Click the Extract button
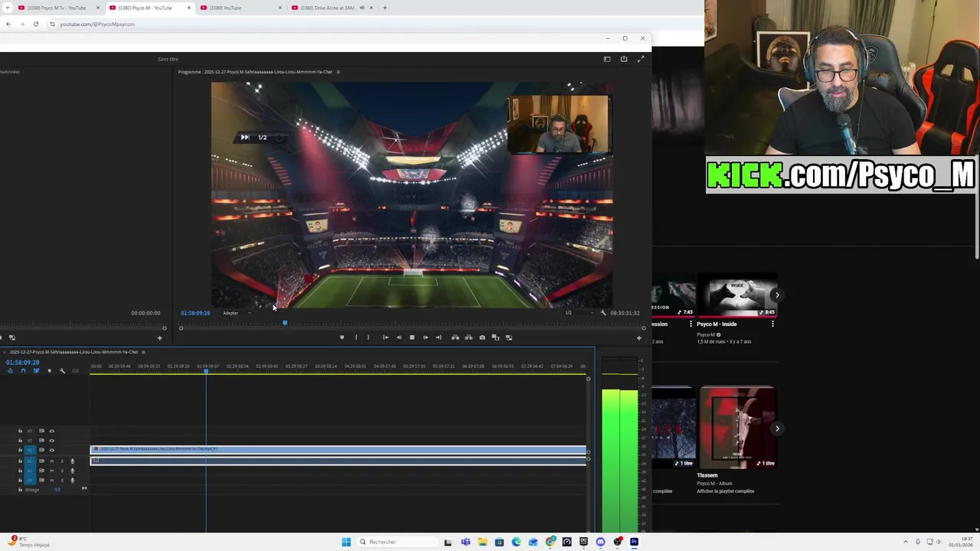Viewport: 980px width, 551px height. (469, 337)
